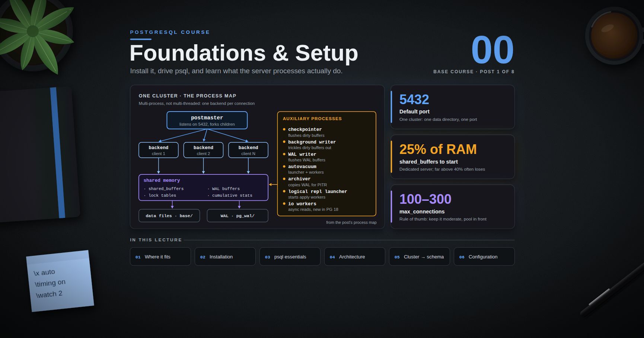This screenshot has width=644, height=338.
Task: Click the 100–300 max_connections card
Action: click(x=453, y=207)
